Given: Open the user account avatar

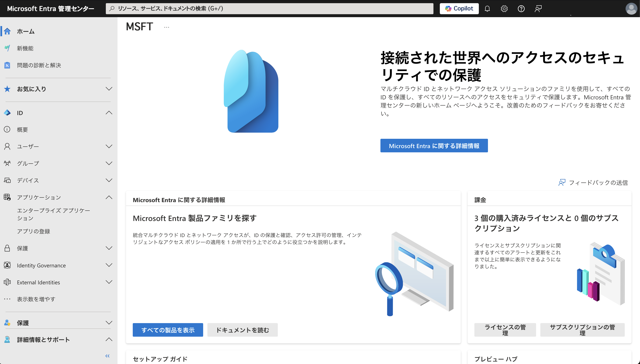Looking at the screenshot, I should (x=631, y=9).
